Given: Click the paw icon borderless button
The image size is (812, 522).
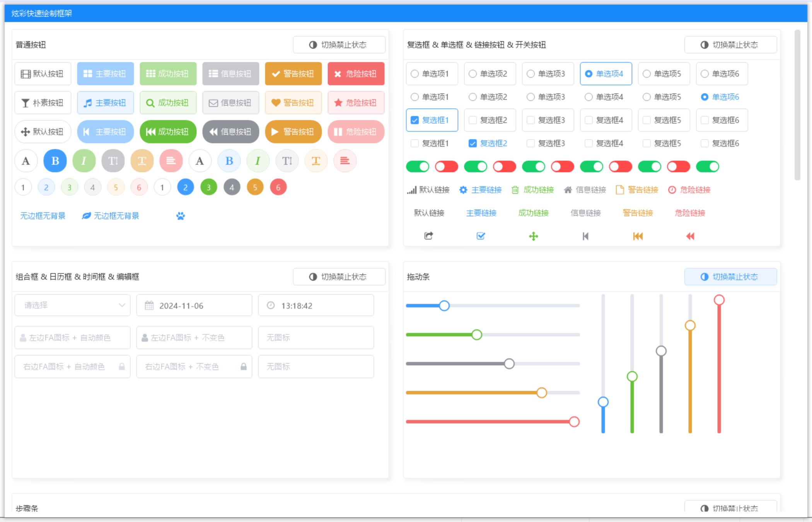Looking at the screenshot, I should tap(181, 216).
